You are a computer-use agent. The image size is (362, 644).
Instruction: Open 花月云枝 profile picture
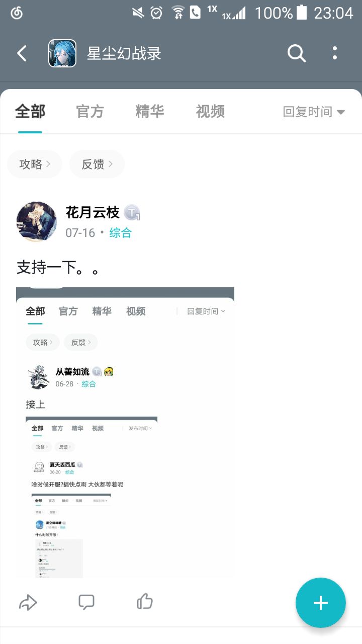tap(37, 221)
